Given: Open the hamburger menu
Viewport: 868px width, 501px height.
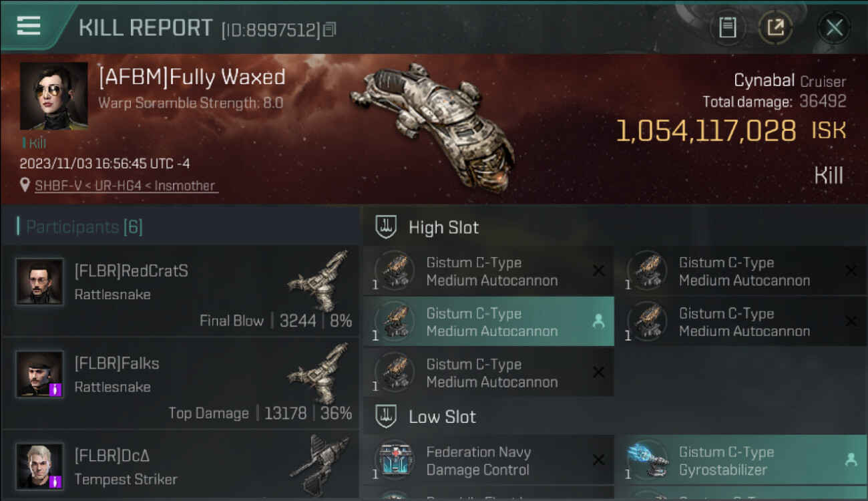Looking at the screenshot, I should [x=29, y=26].
